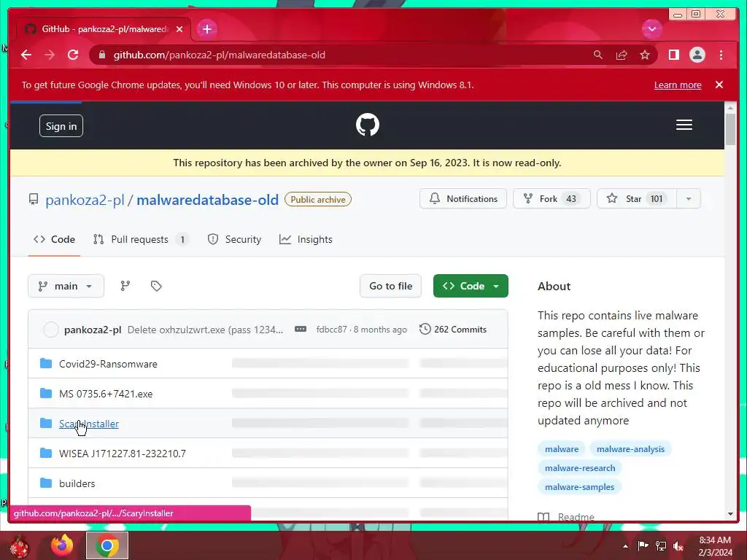
Task: Switch to the Pull requests tab
Action: [x=140, y=239]
